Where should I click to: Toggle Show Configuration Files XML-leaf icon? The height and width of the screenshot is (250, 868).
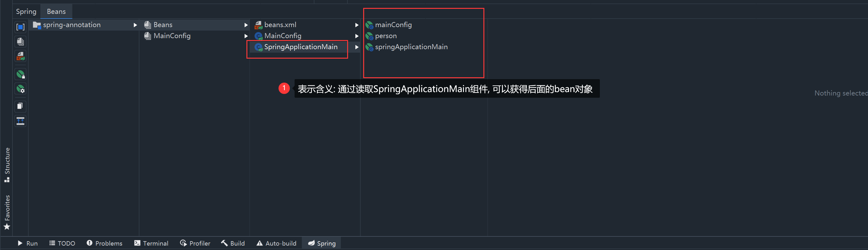click(20, 56)
